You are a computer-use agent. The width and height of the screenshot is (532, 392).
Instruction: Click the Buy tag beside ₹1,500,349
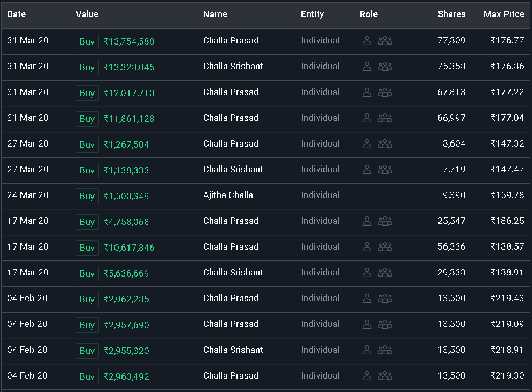coord(87,196)
